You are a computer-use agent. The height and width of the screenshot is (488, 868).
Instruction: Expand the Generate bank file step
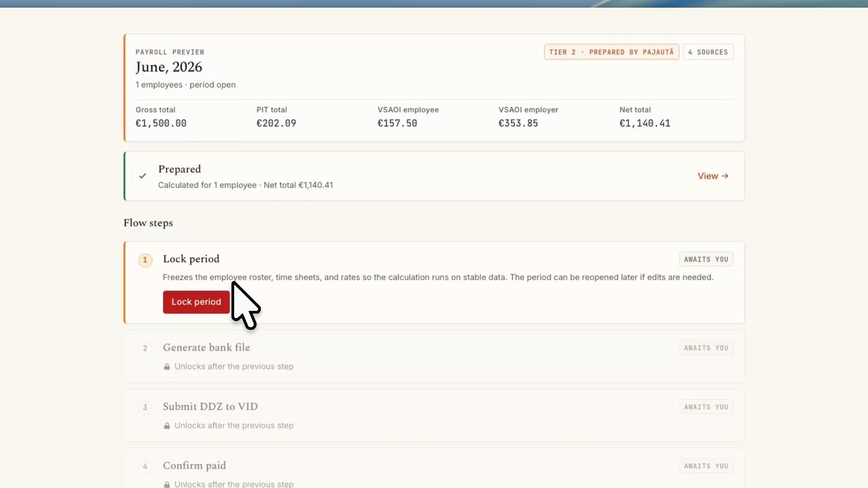tap(434, 356)
